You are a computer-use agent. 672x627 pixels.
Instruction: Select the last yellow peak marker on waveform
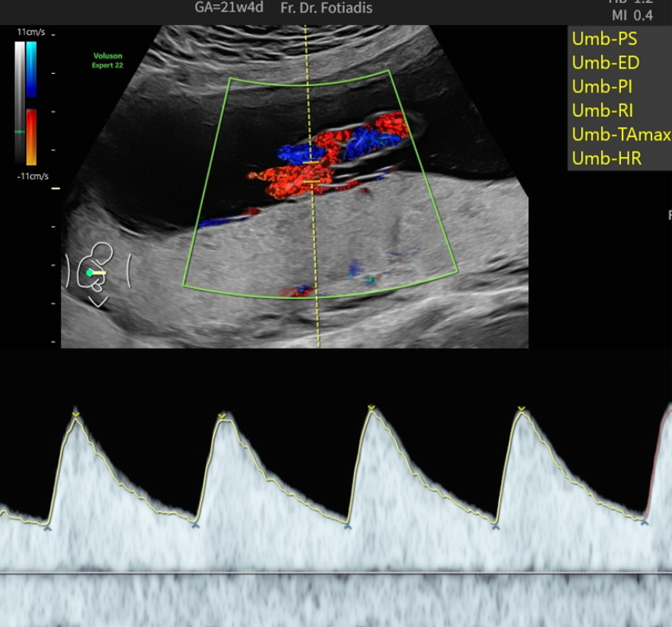(x=521, y=409)
